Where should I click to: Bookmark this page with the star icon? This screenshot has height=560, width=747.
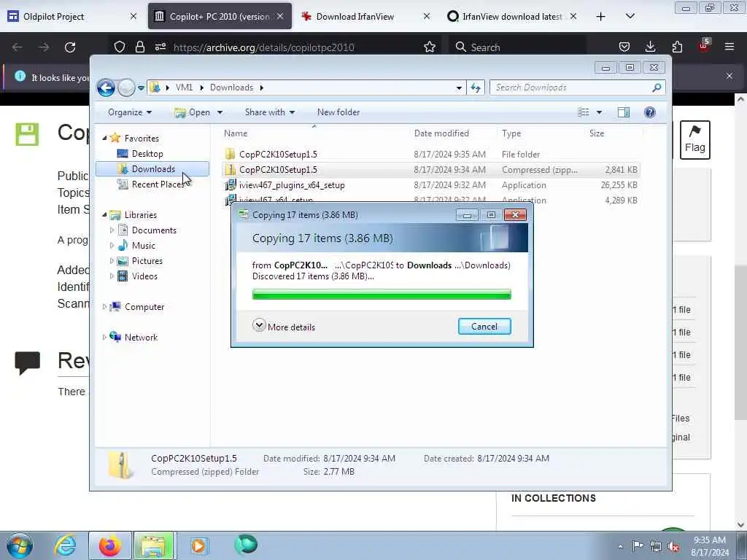(429, 47)
